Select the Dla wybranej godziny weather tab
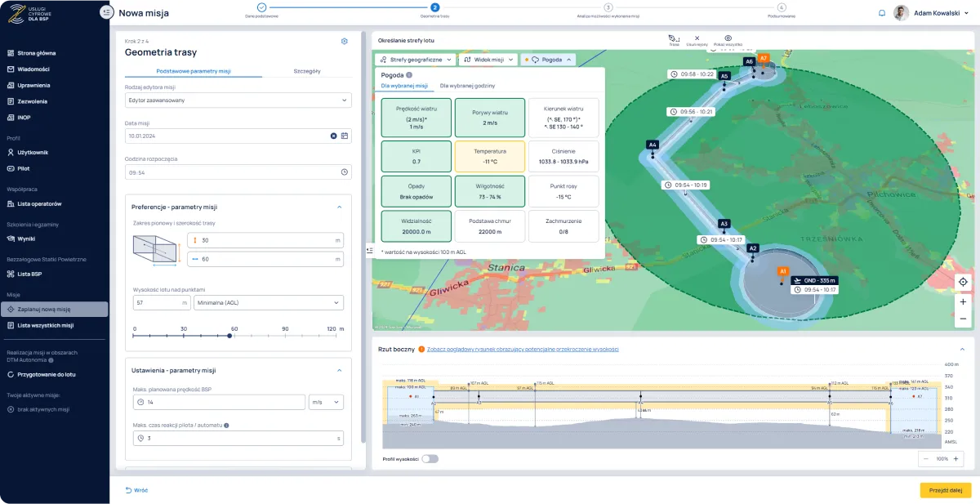Image resolution: width=980 pixels, height=504 pixels. coord(467,86)
